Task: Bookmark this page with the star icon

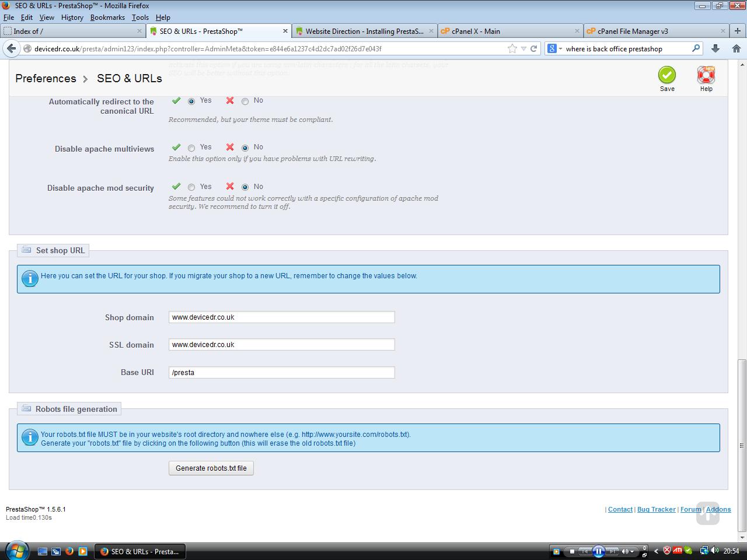Action: pos(512,48)
